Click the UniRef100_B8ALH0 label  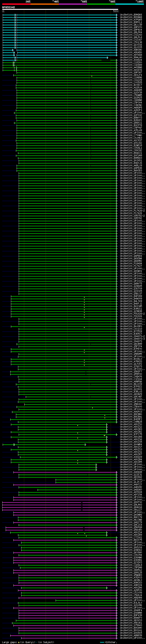tap(131, 58)
